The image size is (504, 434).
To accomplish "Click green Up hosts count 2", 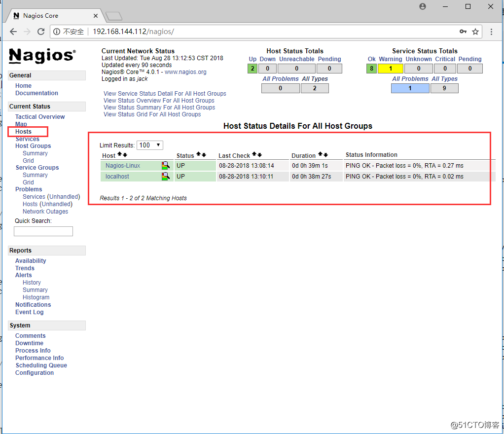I will tap(252, 69).
